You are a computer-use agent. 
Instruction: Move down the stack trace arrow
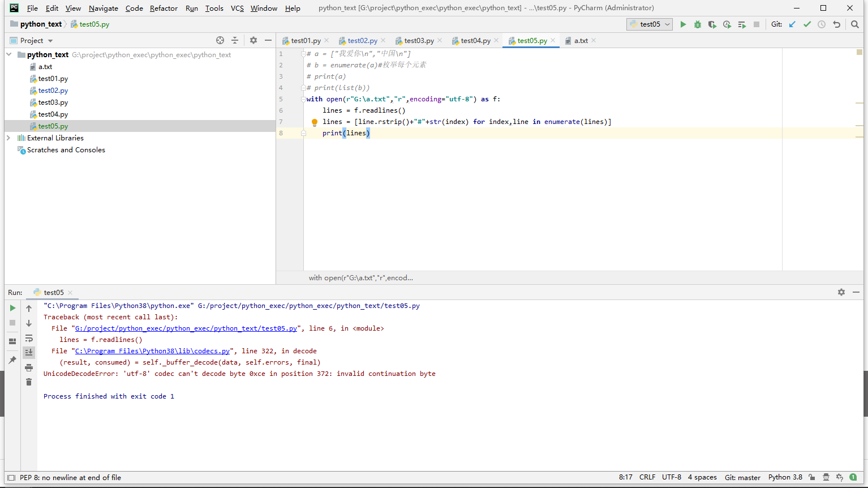pos(29,323)
